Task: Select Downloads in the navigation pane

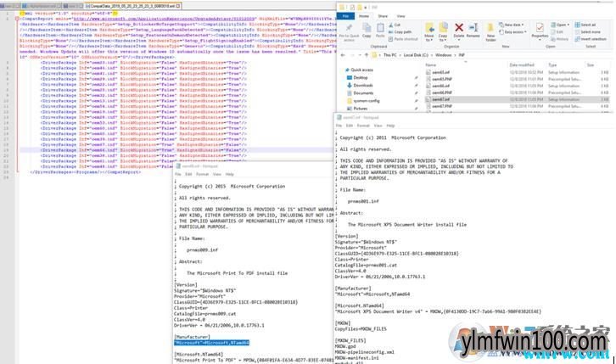Action: click(x=360, y=85)
